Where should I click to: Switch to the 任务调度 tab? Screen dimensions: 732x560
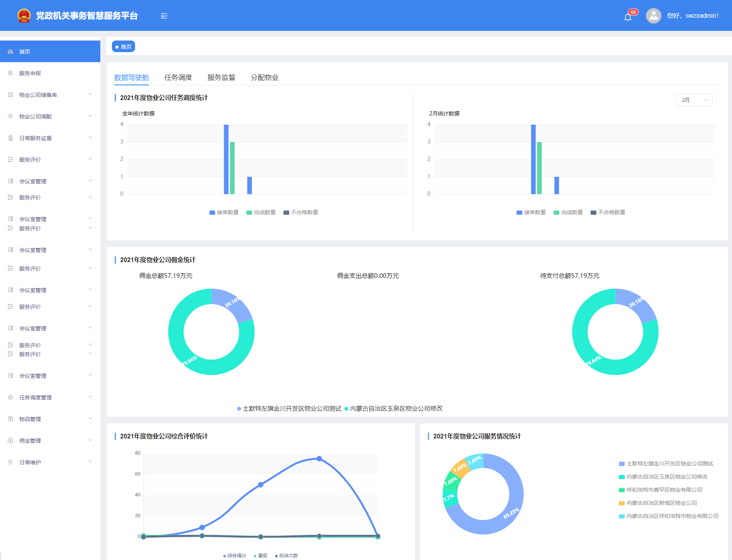tap(178, 78)
